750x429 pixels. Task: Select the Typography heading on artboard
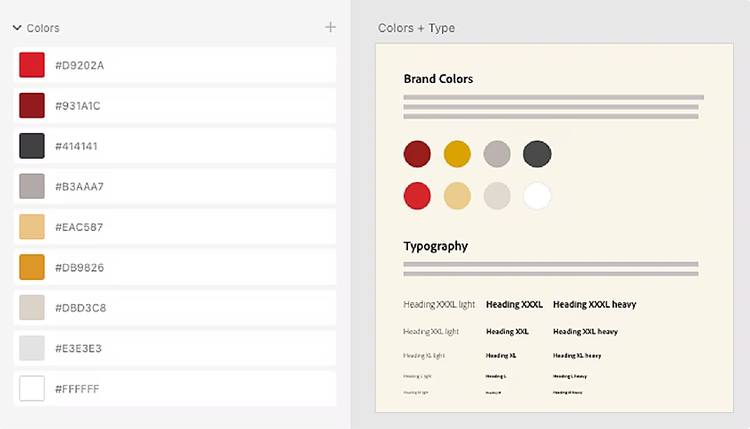coord(435,246)
